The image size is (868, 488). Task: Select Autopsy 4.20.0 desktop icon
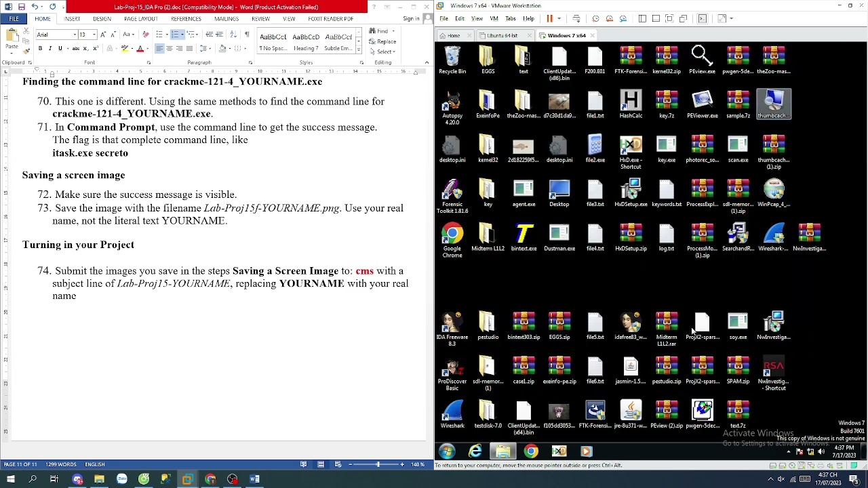(x=452, y=107)
